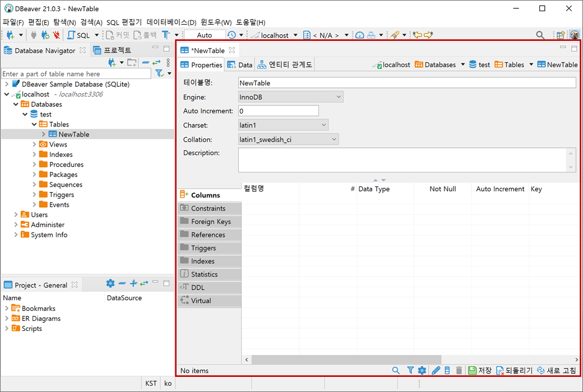Click the search magnifier in bottom toolbar

click(x=396, y=371)
